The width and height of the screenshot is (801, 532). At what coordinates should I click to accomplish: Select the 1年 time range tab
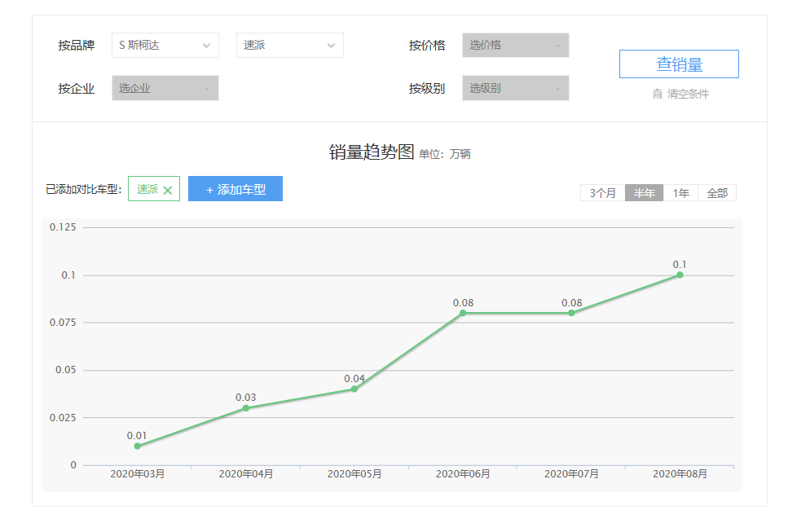680,192
